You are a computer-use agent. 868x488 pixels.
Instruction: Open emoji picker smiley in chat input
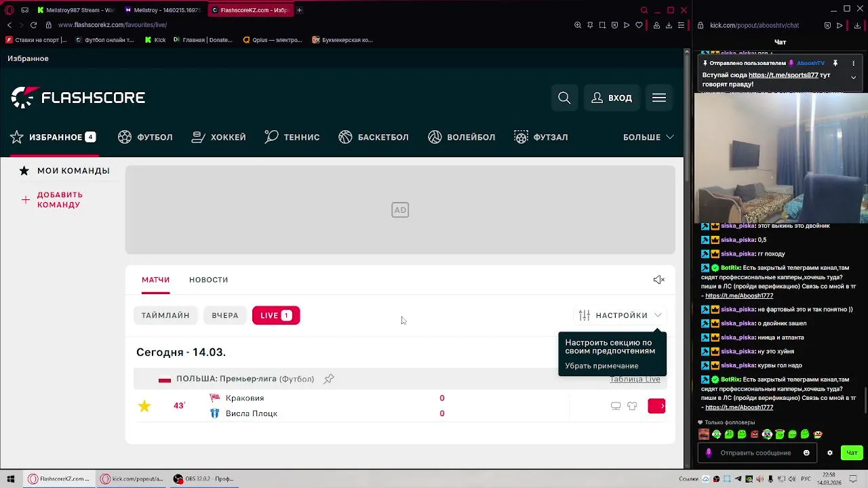tap(806, 453)
